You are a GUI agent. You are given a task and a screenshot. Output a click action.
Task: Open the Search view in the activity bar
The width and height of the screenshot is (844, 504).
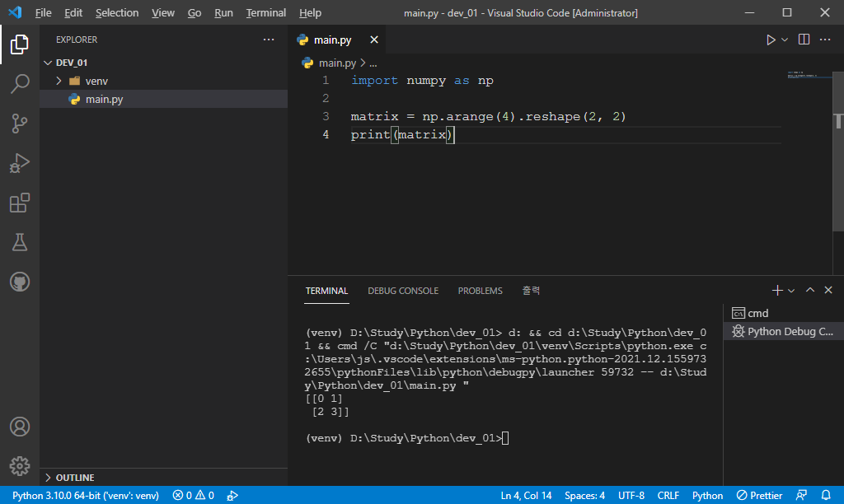(x=20, y=83)
